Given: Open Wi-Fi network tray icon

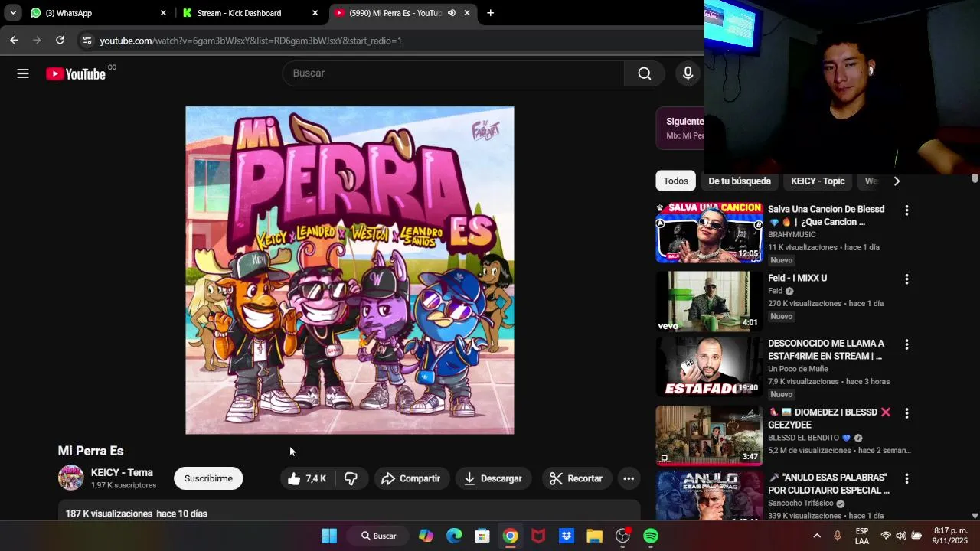Looking at the screenshot, I should pos(886,536).
